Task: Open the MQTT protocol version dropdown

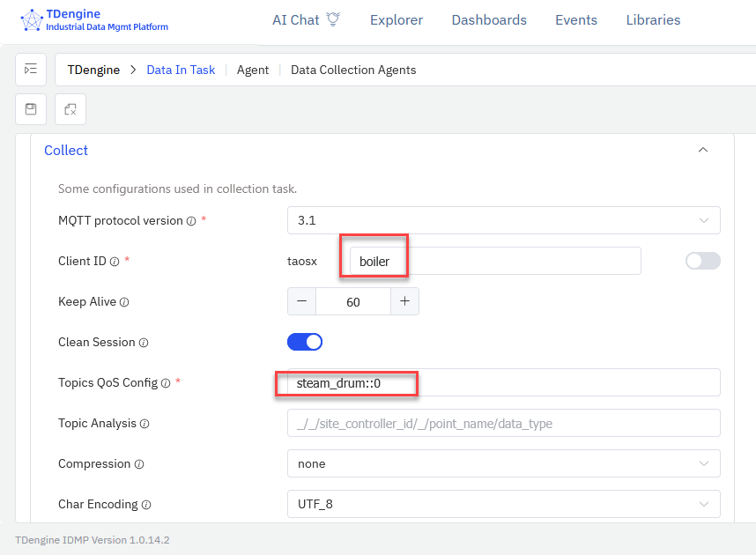Action: tap(503, 220)
